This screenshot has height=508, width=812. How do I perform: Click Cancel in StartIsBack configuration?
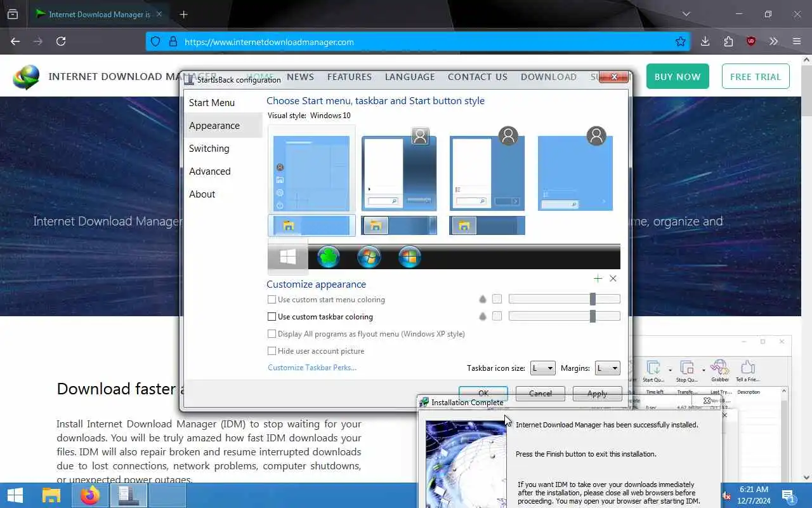pyautogui.click(x=540, y=393)
